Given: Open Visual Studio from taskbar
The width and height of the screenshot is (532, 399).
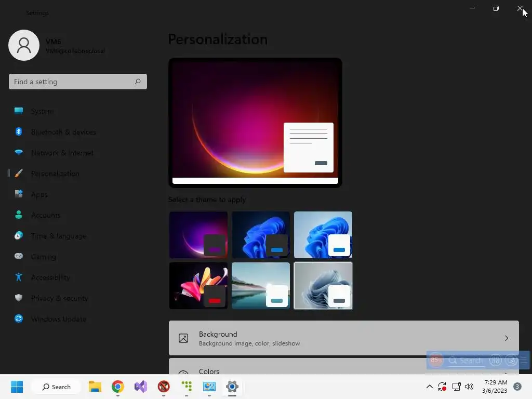Looking at the screenshot, I should [141, 387].
